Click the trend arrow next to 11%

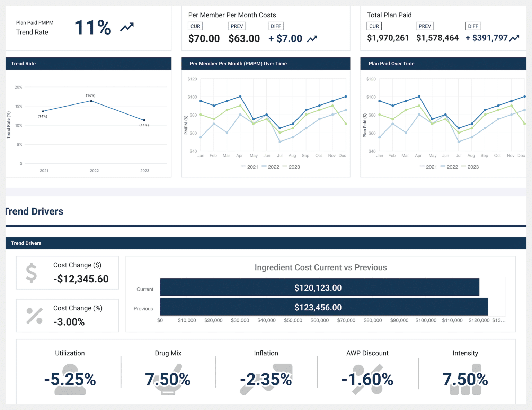pyautogui.click(x=127, y=27)
